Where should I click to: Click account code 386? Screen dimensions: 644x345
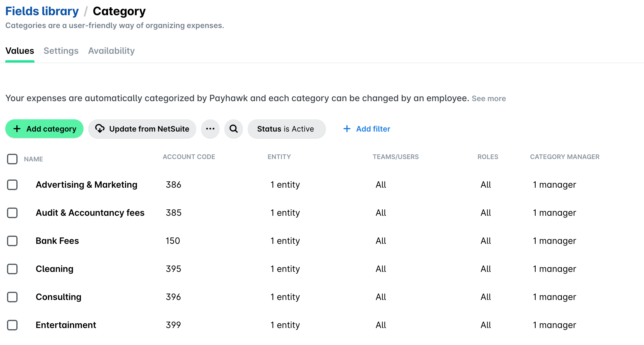point(173,185)
